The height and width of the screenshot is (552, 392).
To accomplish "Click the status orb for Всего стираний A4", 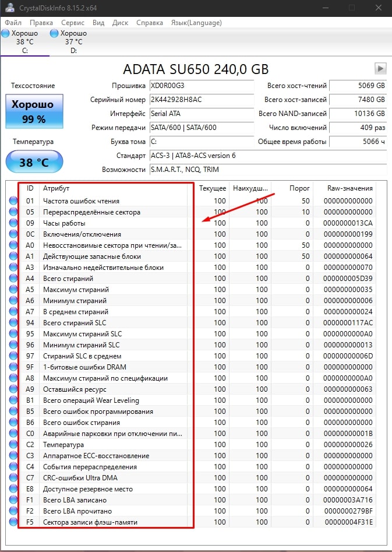I will click(13, 279).
